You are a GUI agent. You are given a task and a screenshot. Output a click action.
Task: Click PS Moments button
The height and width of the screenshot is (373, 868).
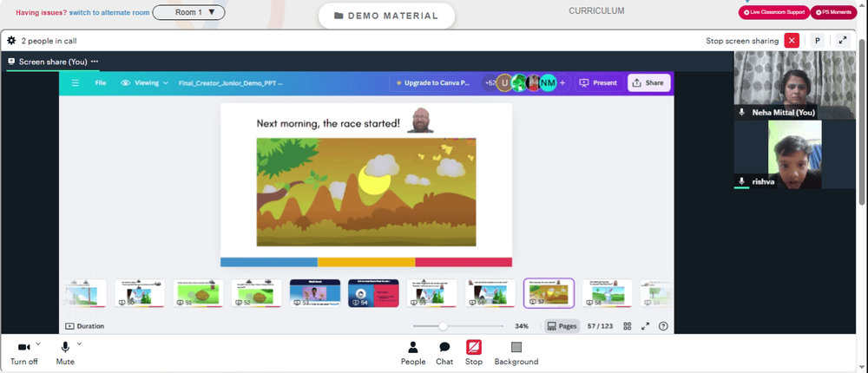[x=833, y=12]
